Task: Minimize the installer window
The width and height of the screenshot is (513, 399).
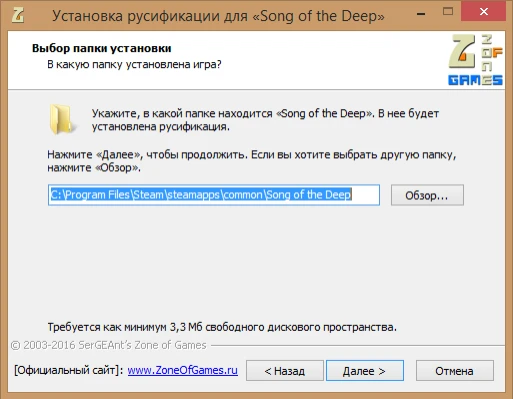Action: click(x=421, y=14)
